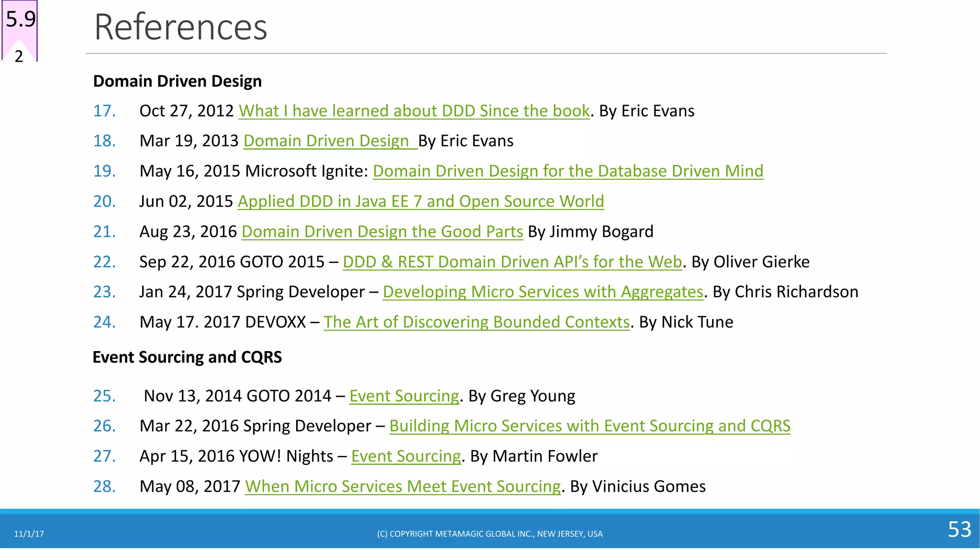Click reference number 26.
Viewport: 980px width, 551px height.
[x=104, y=426]
